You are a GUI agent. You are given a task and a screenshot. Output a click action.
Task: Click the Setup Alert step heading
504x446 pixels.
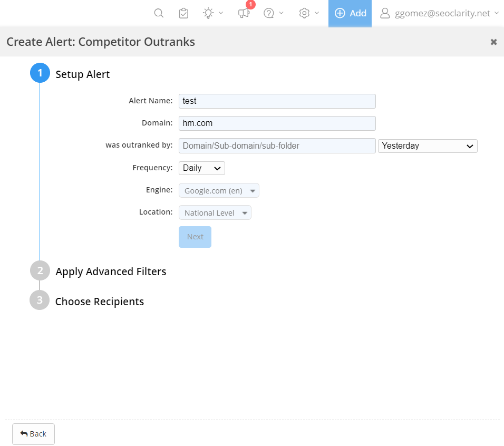[83, 74]
